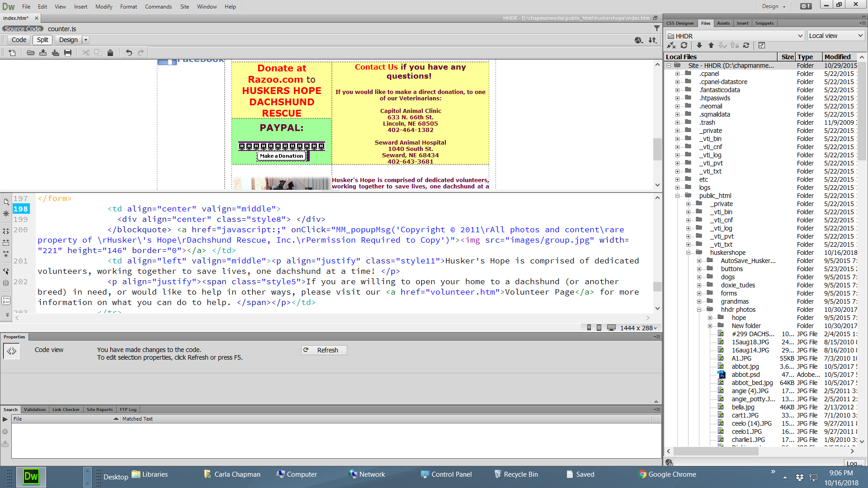This screenshot has height=488, width=868.
Task: Switch to Assets panel tab
Action: coord(723,23)
